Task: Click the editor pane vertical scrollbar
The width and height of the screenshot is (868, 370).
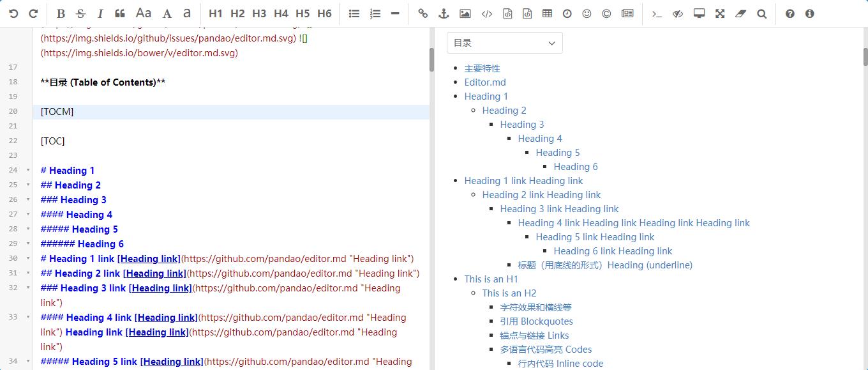Action: pos(431,60)
